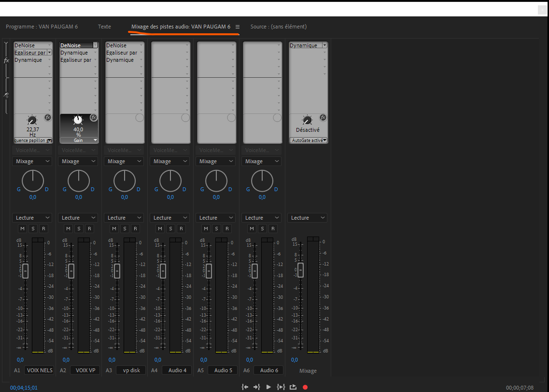Click the red Record button
The height and width of the screenshot is (392, 549).
(305, 387)
